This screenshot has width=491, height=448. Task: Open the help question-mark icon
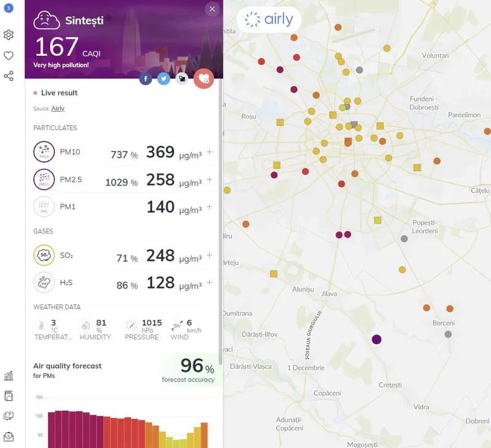[9, 416]
